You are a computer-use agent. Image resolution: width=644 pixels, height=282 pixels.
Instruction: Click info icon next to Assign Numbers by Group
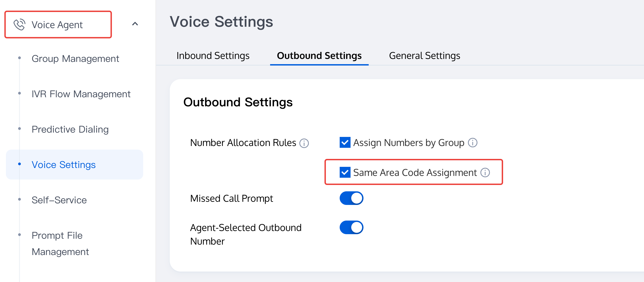coord(472,143)
